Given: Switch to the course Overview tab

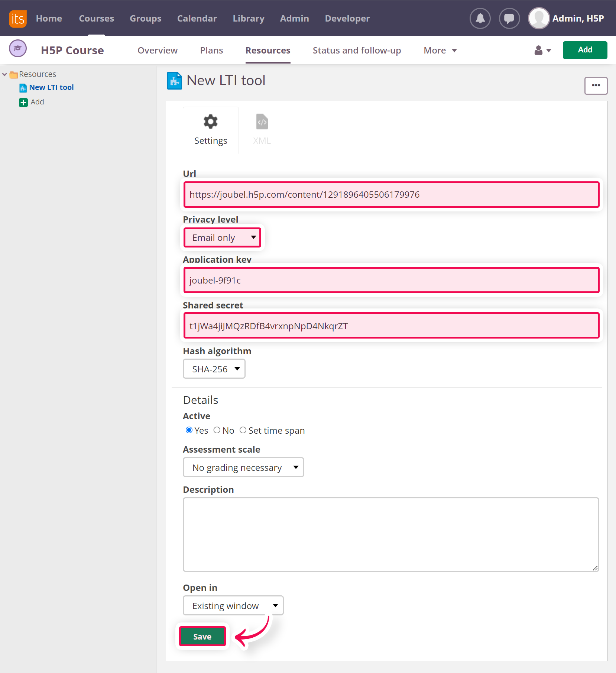Looking at the screenshot, I should click(158, 51).
